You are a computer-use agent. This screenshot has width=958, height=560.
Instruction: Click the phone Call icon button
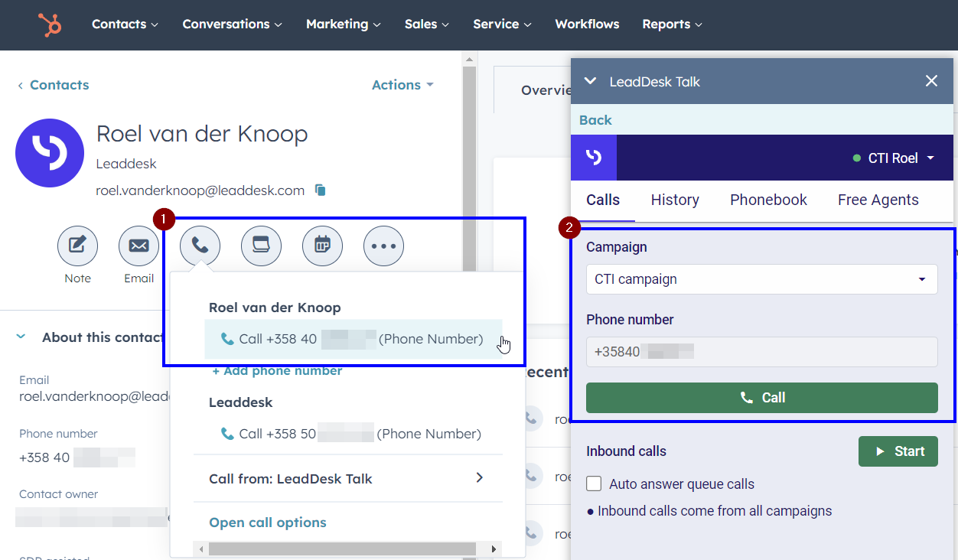pos(200,246)
